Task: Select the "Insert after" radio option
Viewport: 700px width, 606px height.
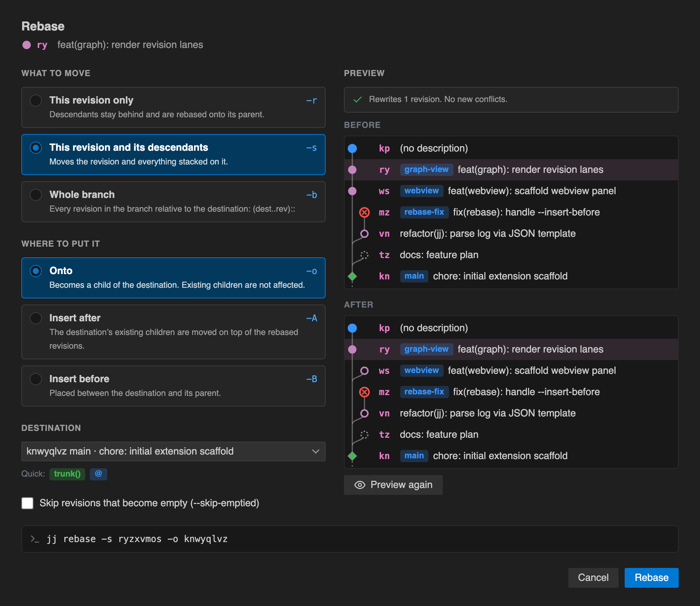Action: pos(36,318)
